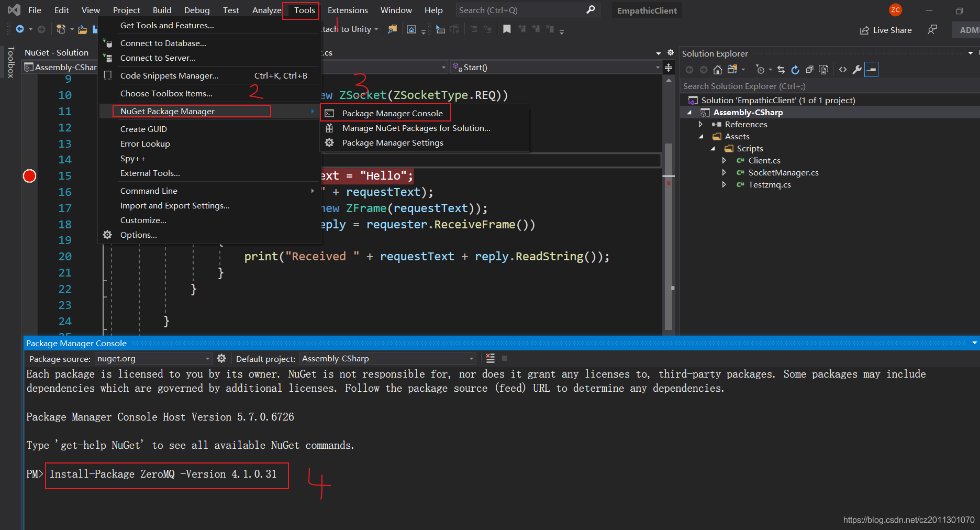Open the Extensions menu
Image resolution: width=980 pixels, height=530 pixels.
click(348, 10)
